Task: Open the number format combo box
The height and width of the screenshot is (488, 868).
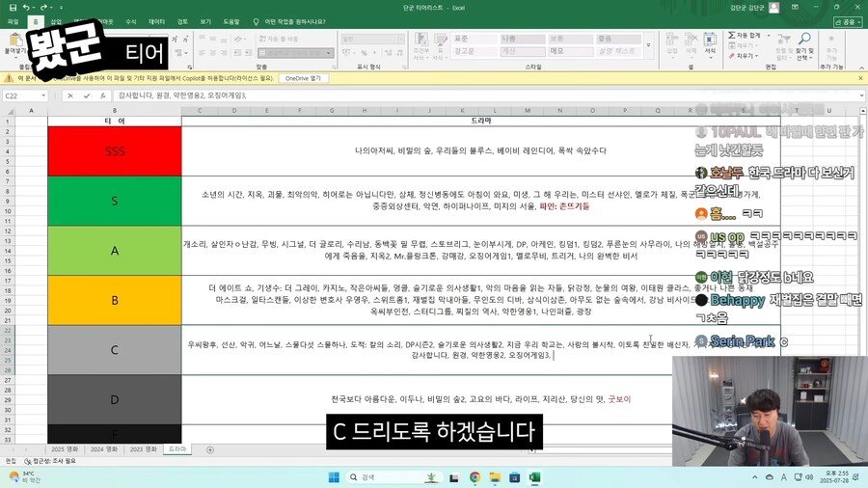Action: [x=372, y=39]
